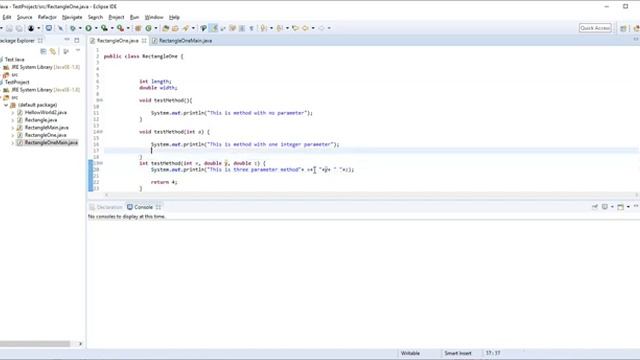The image size is (640, 360).
Task: Expand the HellowWorld2.java tree node
Action: 13,112
